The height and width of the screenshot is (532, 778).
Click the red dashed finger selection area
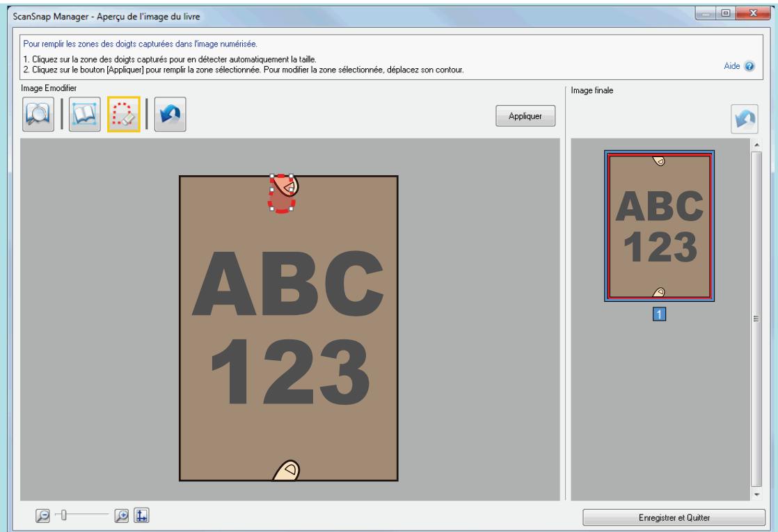281,194
